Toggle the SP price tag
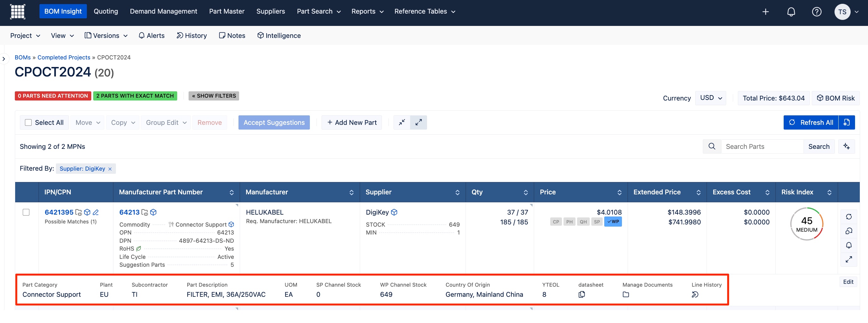The image size is (868, 323). 597,222
